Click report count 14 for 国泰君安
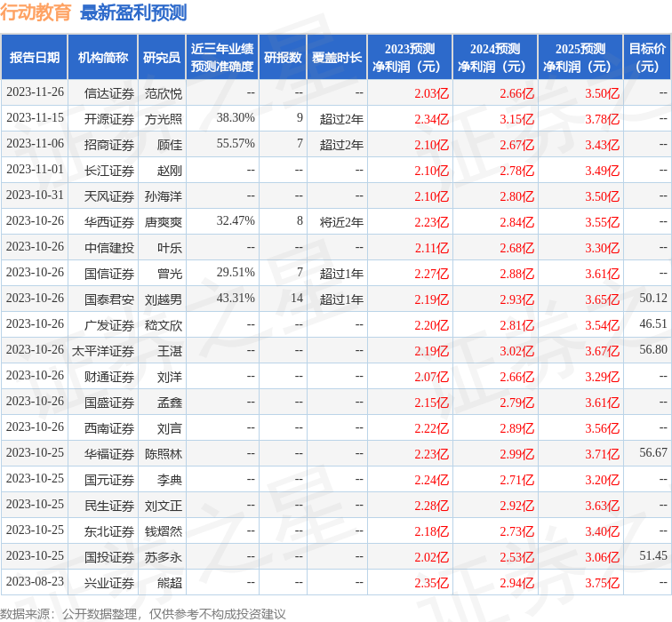This screenshot has height=622, width=672. pos(297,298)
